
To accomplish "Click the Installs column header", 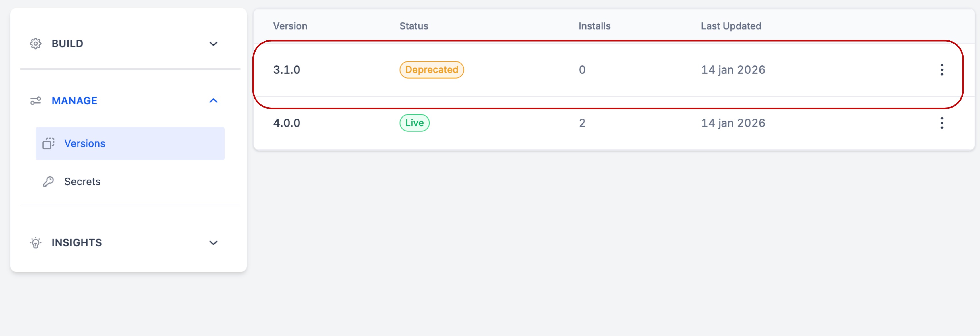I will coord(594,26).
